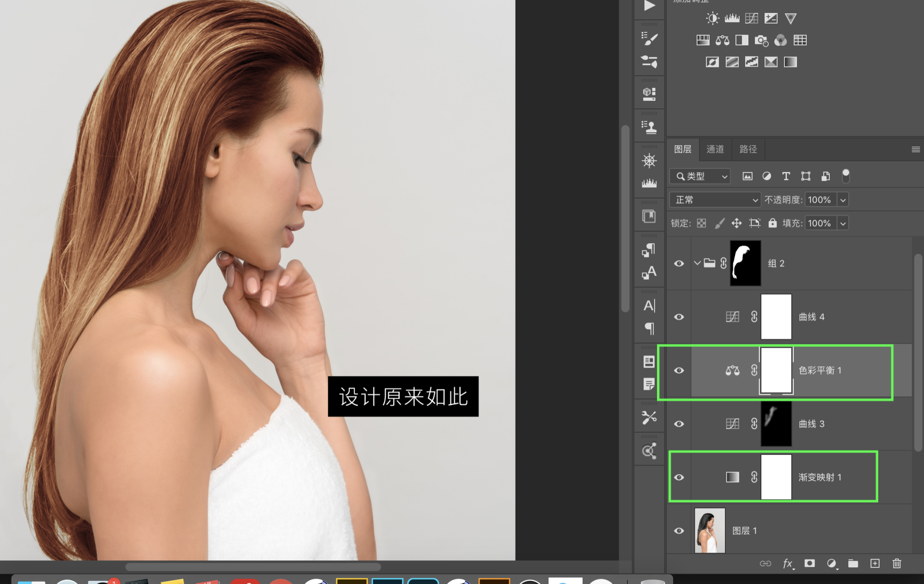Toggle layer filtering switch on or off
The height and width of the screenshot is (584, 924).
845,176
